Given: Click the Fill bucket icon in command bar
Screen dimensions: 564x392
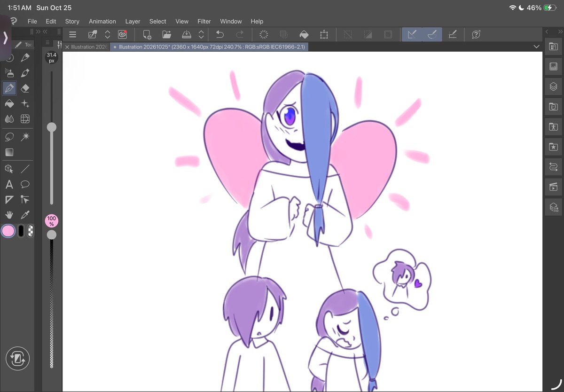Looking at the screenshot, I should pyautogui.click(x=304, y=34).
